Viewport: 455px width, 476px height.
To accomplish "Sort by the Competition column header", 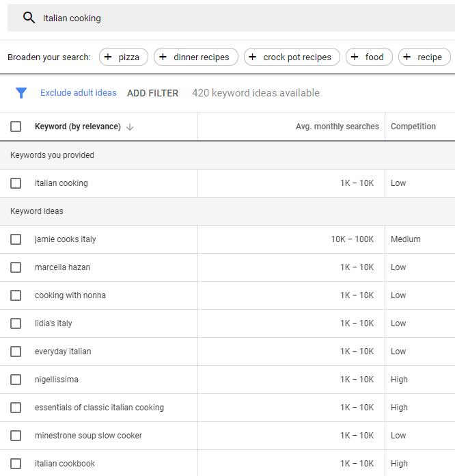I will (413, 127).
